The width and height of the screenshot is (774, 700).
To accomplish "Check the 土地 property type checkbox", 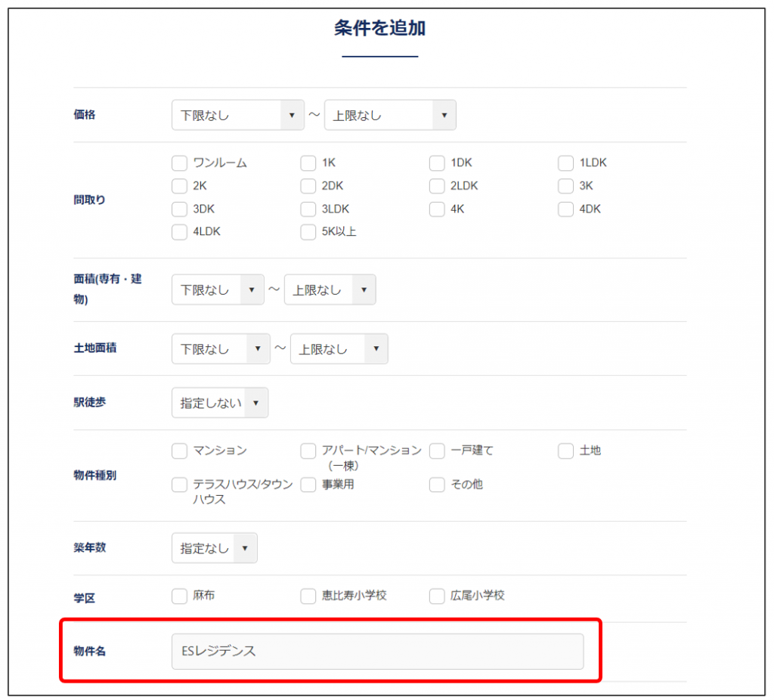I will click(566, 451).
